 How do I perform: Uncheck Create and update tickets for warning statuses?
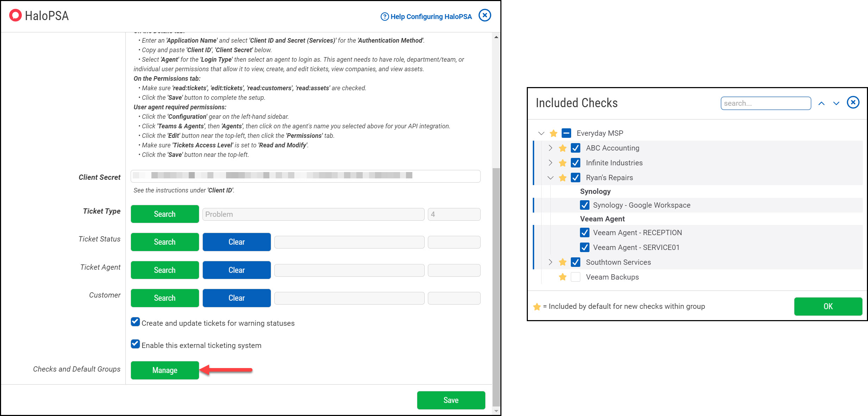click(x=135, y=322)
